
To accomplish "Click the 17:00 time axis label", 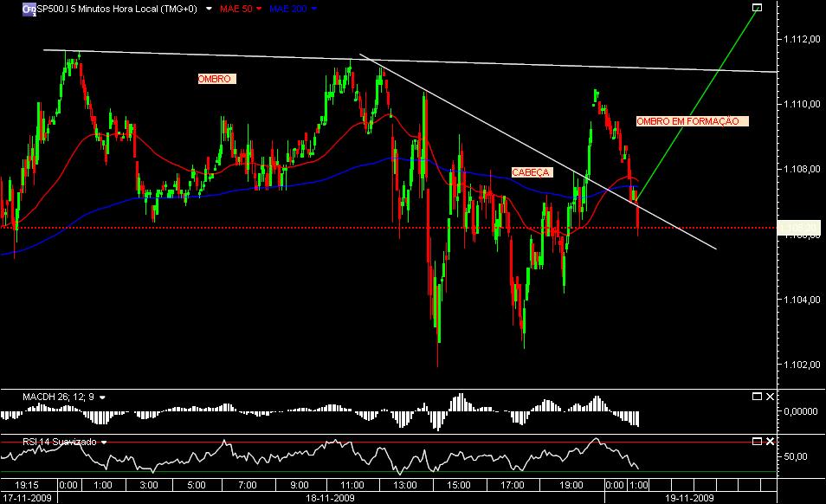I will 512,485.
